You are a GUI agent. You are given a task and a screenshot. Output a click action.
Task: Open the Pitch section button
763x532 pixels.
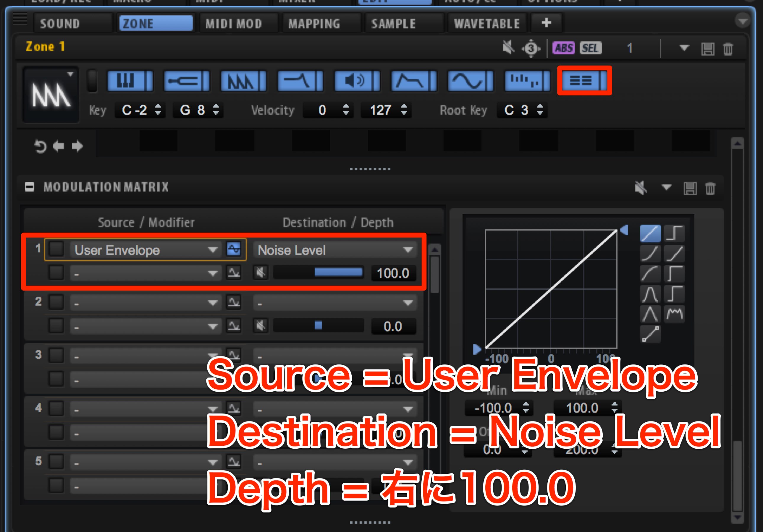[187, 81]
